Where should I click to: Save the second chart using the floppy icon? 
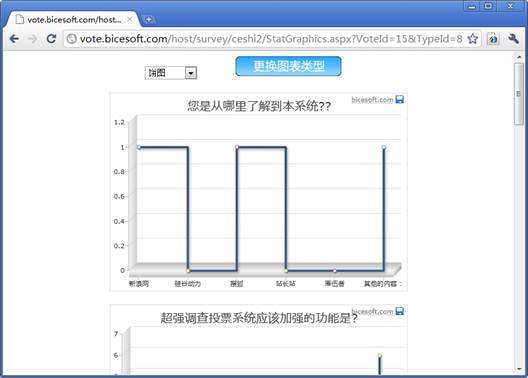click(x=400, y=311)
